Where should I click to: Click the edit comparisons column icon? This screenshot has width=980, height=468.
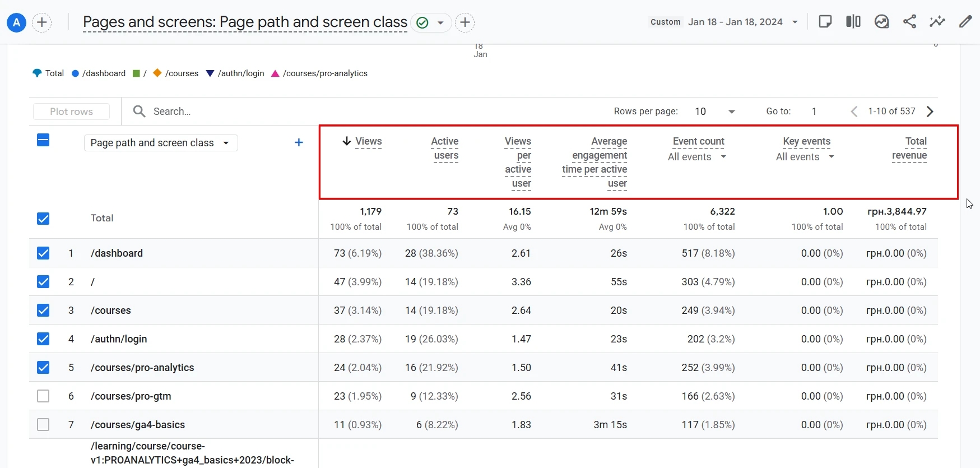point(853,22)
